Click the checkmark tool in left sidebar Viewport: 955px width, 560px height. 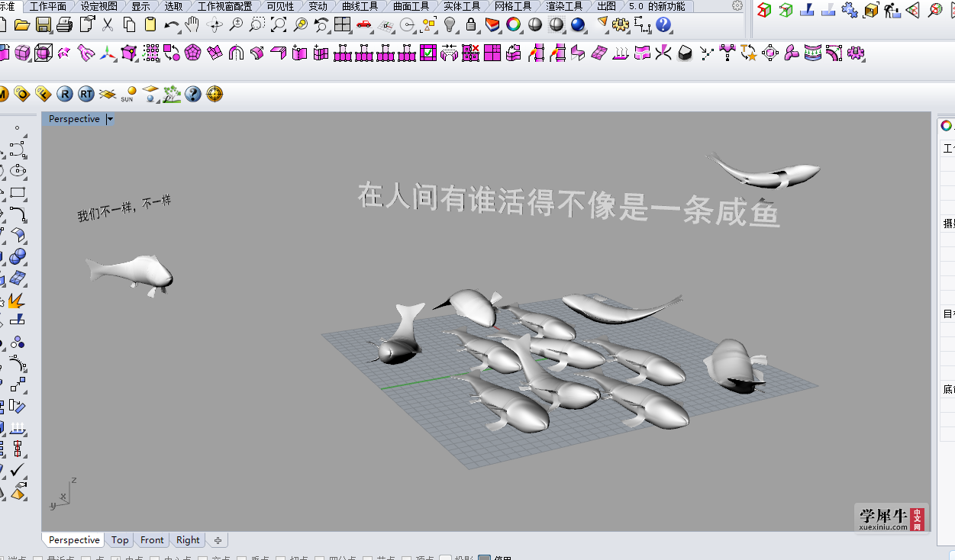(18, 470)
